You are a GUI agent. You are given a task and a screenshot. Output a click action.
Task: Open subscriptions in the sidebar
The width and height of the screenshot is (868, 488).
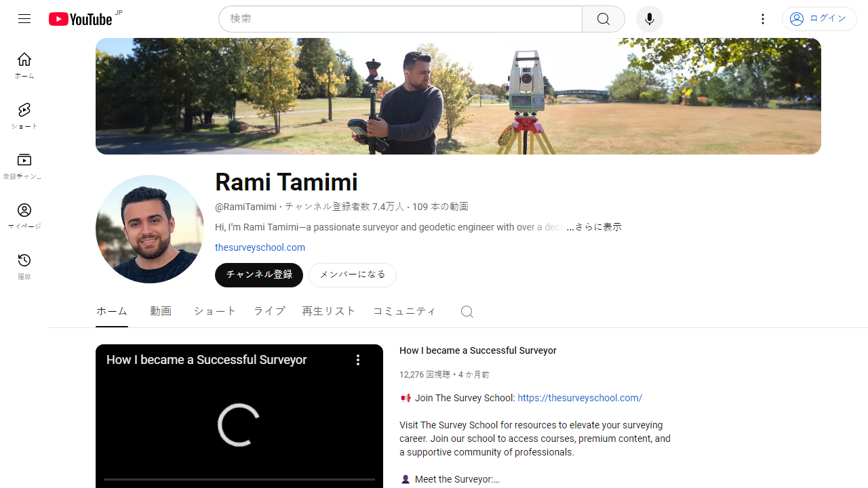tap(24, 166)
